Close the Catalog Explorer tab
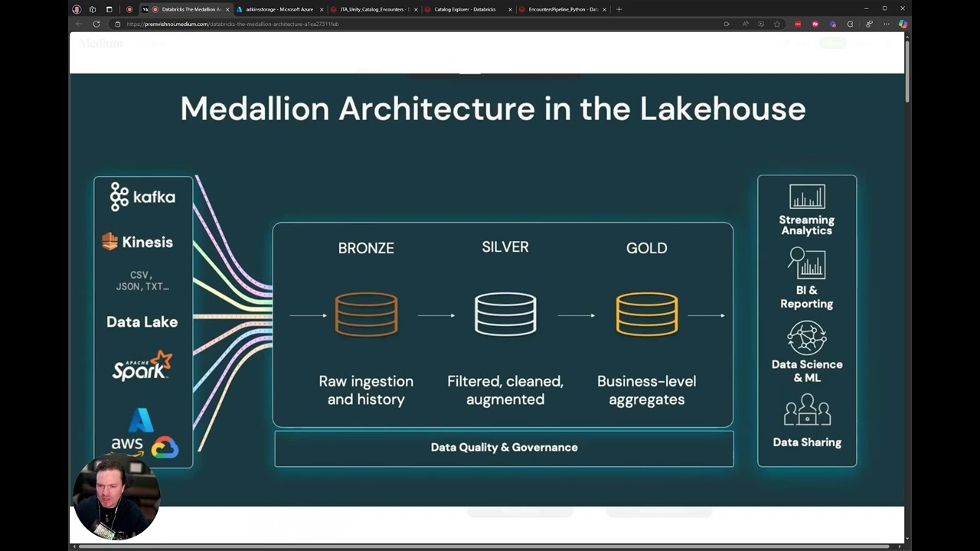The image size is (980, 551). pos(510,9)
